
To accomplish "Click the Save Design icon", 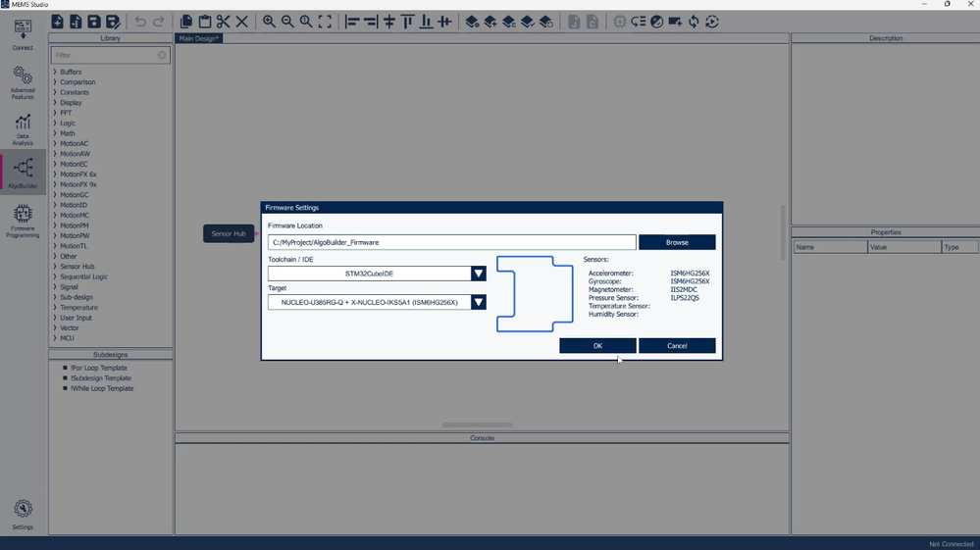I will [x=94, y=22].
